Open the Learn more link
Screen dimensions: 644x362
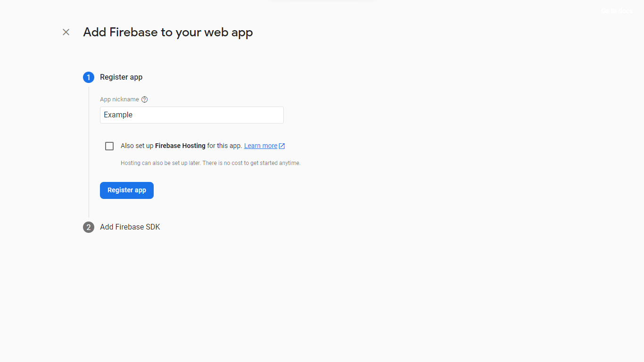[x=261, y=146]
